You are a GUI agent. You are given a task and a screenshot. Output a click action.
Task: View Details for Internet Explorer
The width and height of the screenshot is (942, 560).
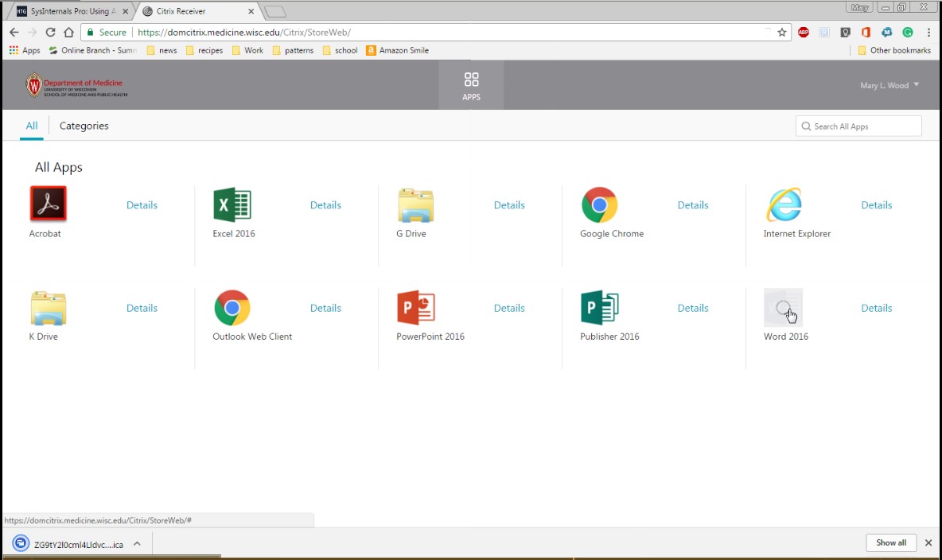tap(877, 205)
